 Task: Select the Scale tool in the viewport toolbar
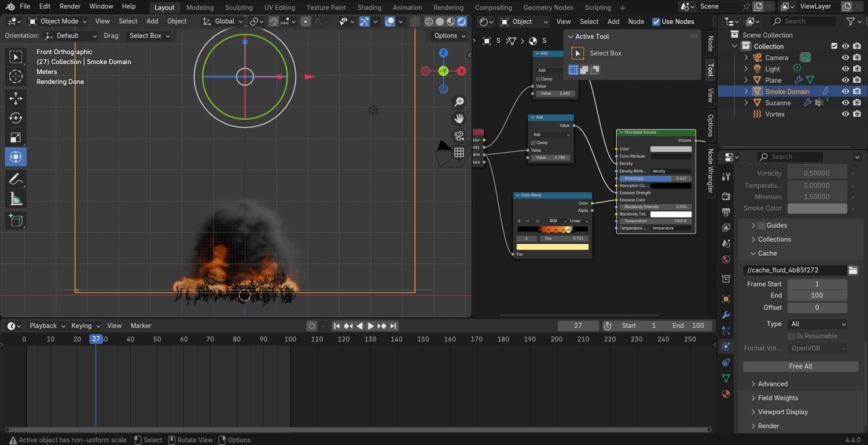click(16, 138)
